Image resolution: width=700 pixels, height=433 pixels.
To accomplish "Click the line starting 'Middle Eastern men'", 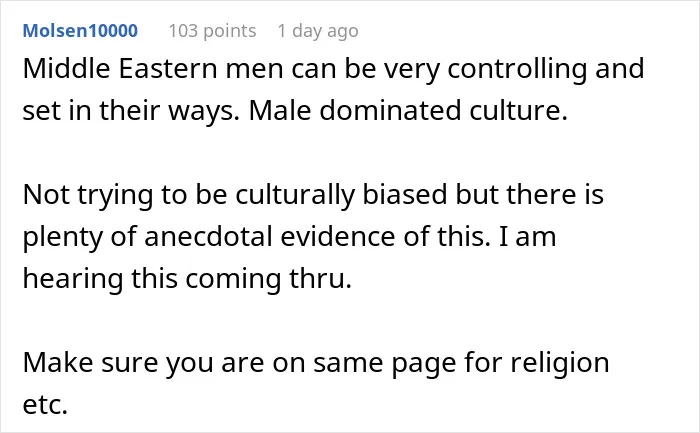I will [x=333, y=69].
